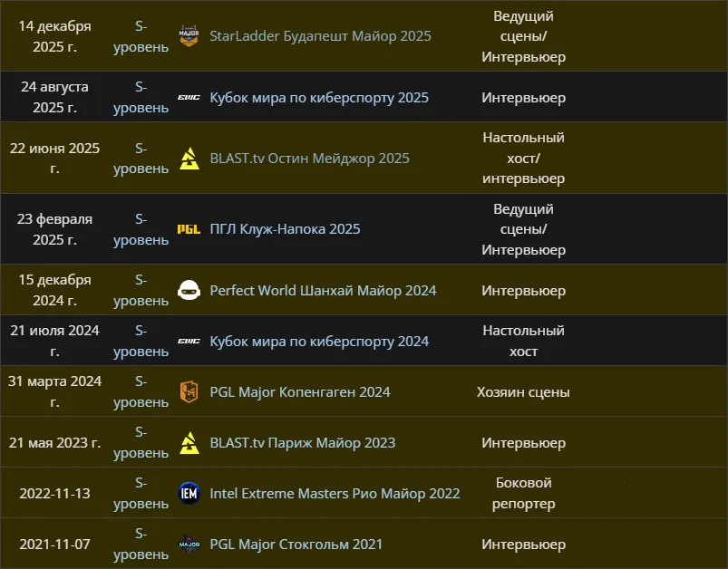The height and width of the screenshot is (569, 728).
Task: Open Perfect World Шанхай Майор 2024 link
Action: click(x=323, y=291)
